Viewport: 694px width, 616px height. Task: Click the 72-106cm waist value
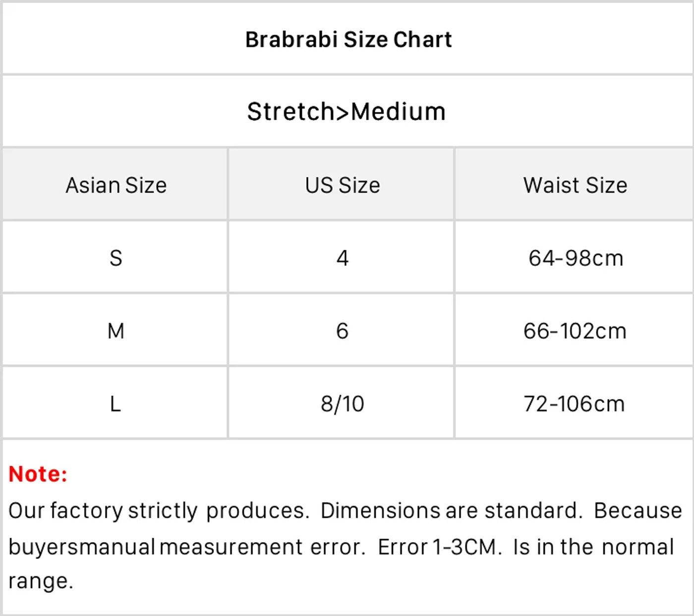pyautogui.click(x=575, y=404)
